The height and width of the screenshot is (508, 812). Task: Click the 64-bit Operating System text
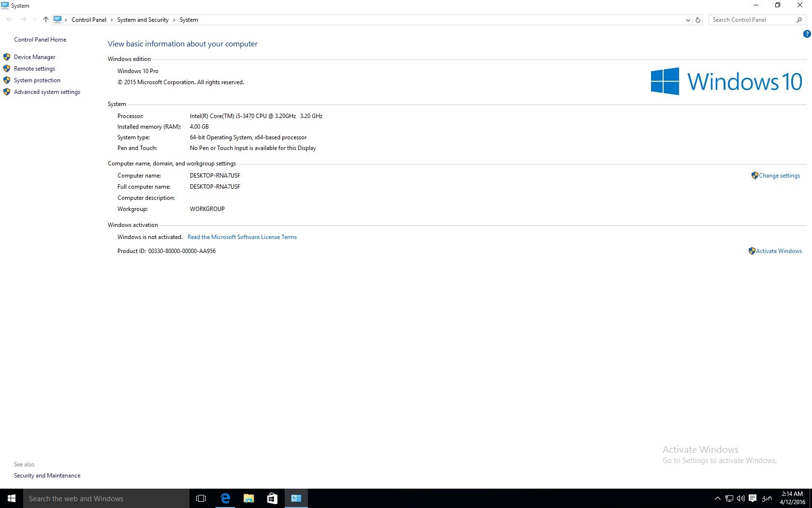pos(248,137)
